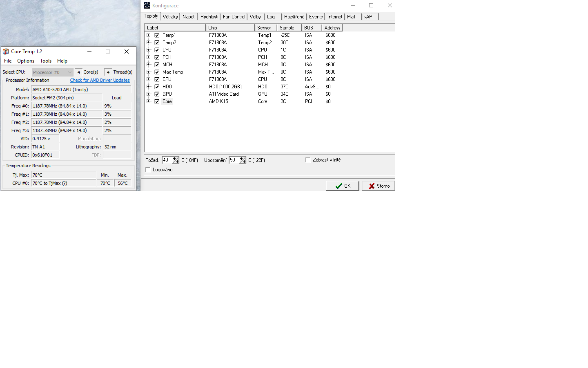The width and height of the screenshot is (588, 368).
Task: Open the Core Temp Help menu
Action: tap(62, 61)
